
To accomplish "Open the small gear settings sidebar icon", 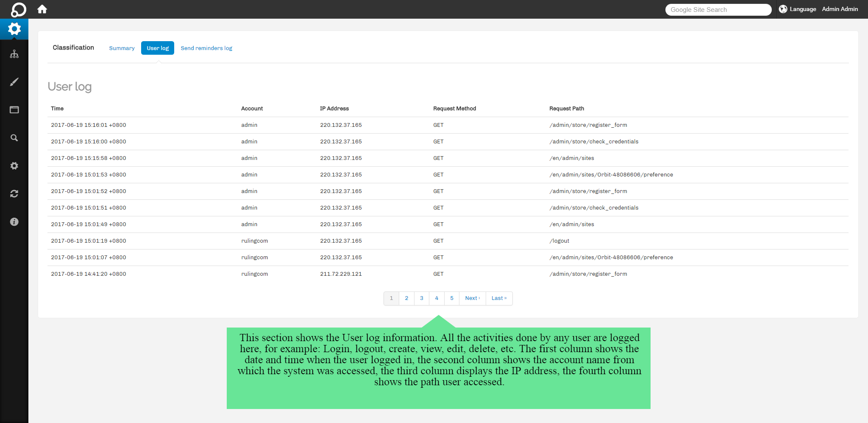I will 14,166.
